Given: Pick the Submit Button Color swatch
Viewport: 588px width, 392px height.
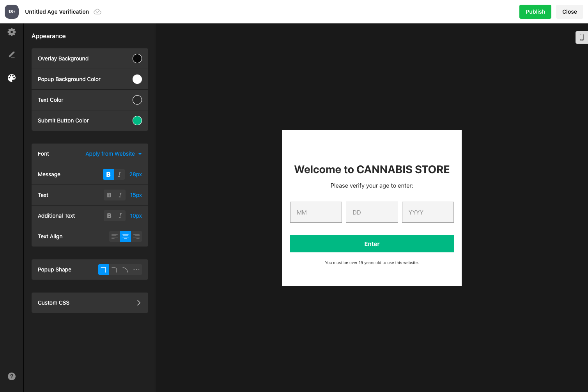Looking at the screenshot, I should click(x=137, y=121).
